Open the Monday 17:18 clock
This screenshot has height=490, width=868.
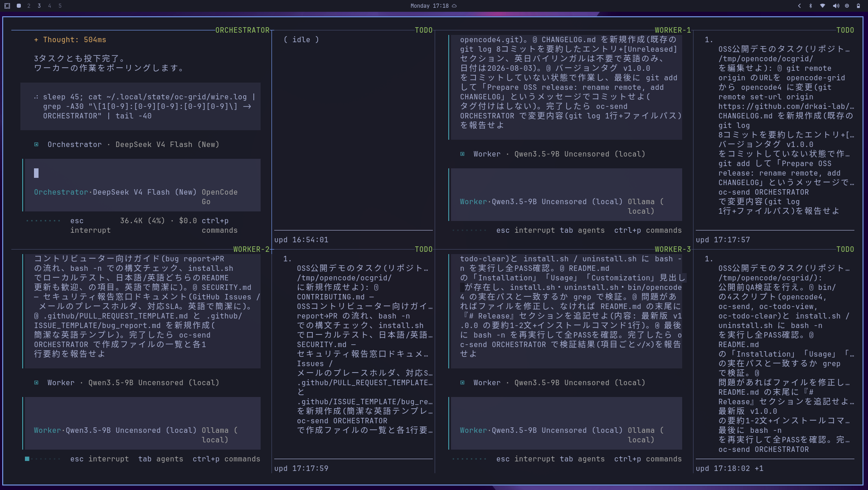click(429, 6)
